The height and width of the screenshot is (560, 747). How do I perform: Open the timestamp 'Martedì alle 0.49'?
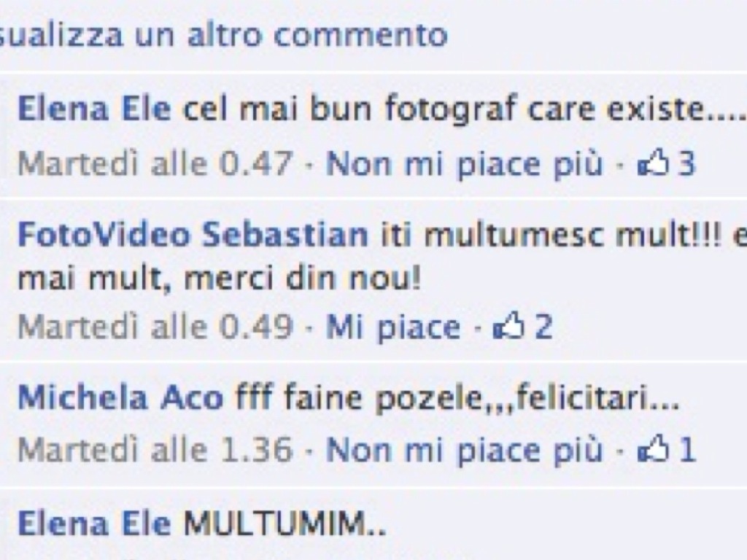click(155, 327)
